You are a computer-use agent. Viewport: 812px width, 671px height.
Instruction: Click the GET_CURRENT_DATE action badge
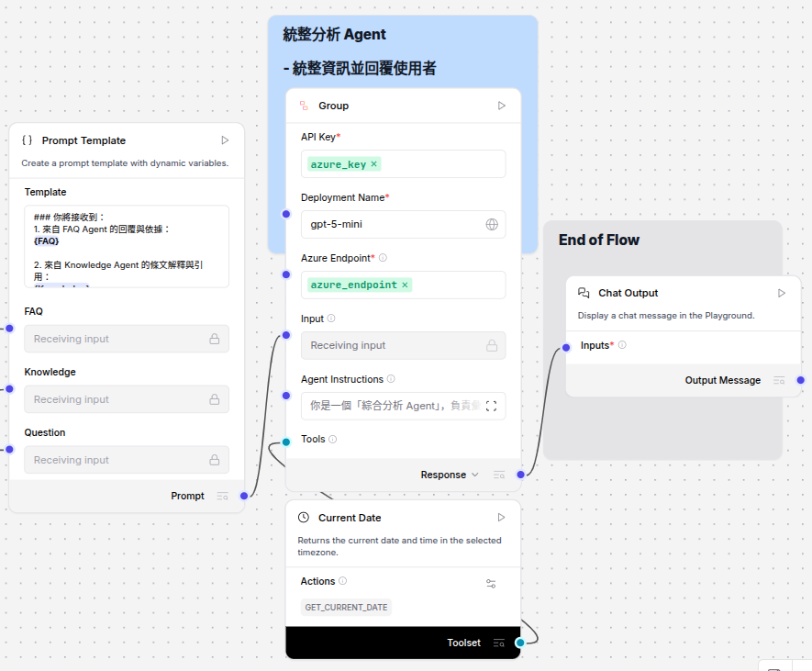(x=346, y=607)
